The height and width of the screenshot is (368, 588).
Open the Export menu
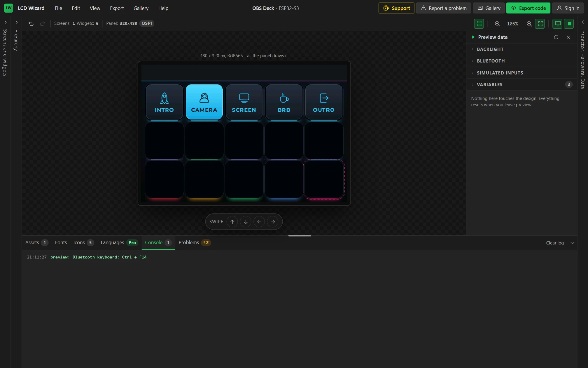tap(117, 8)
